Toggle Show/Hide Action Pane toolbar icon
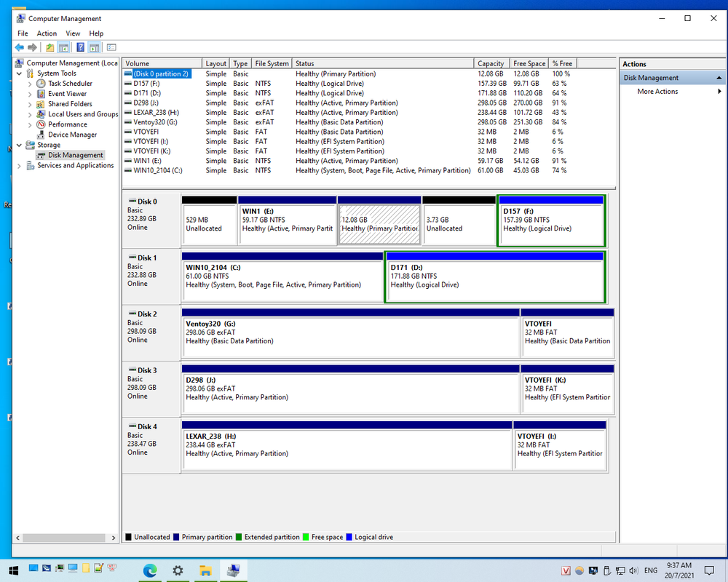 (x=94, y=47)
